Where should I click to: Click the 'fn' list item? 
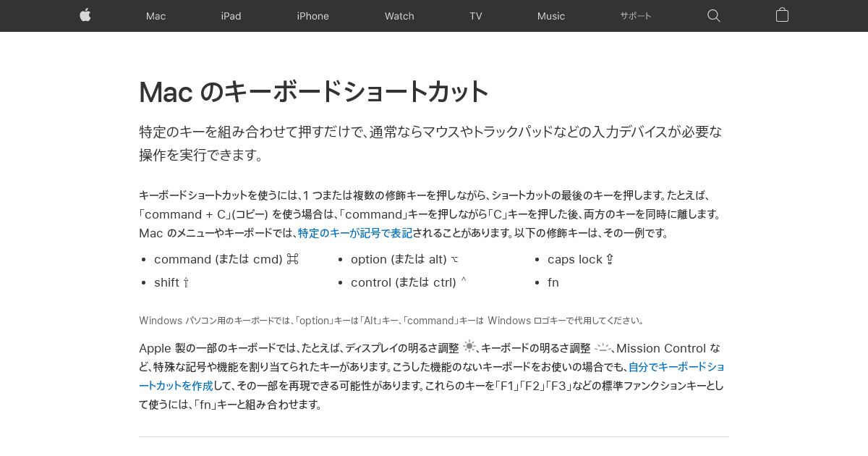coord(553,282)
